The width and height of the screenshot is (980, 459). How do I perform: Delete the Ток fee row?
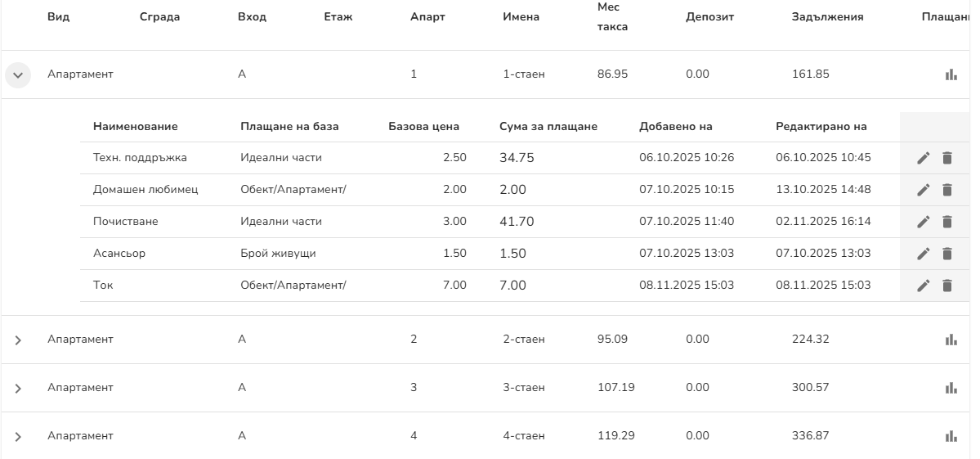click(947, 286)
